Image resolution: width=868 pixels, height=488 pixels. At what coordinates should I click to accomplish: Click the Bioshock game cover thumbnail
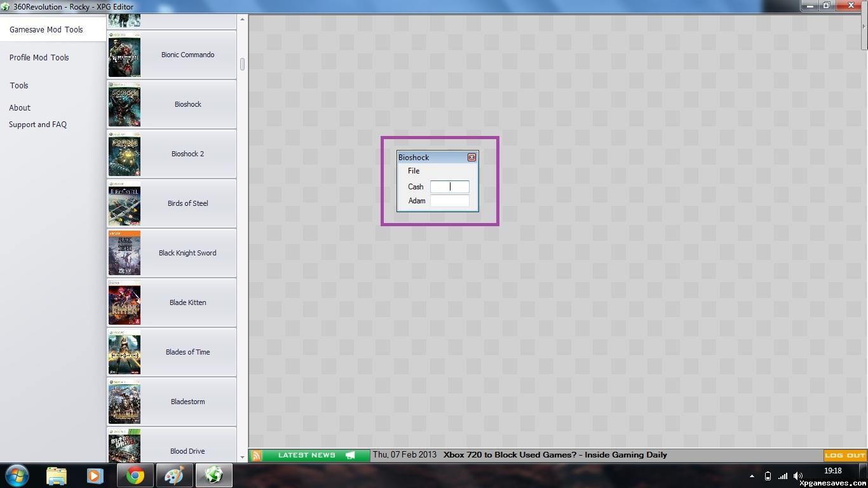coord(124,105)
